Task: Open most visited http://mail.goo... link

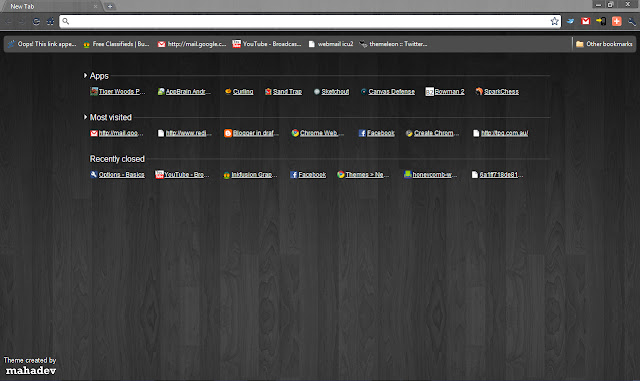Action: coord(117,133)
